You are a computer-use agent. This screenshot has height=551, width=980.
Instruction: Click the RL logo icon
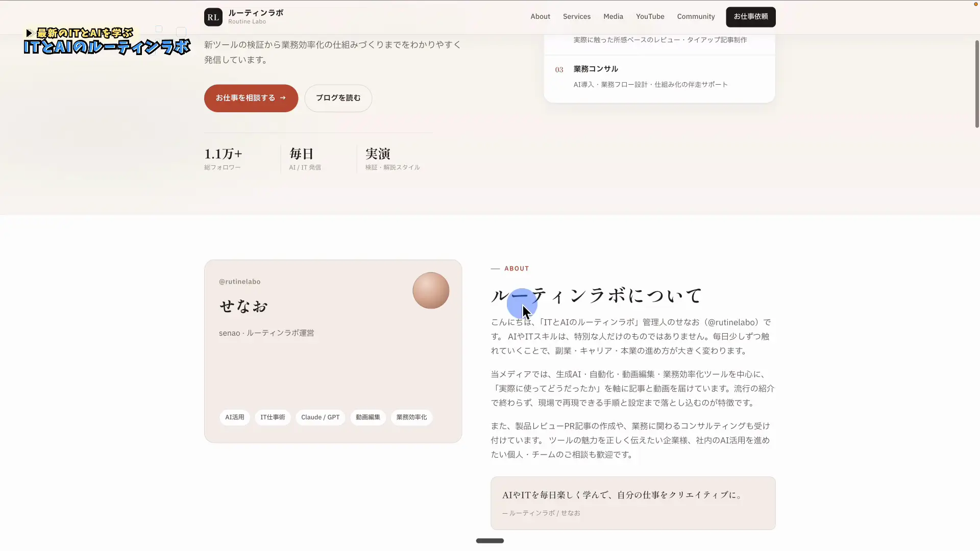[x=213, y=17]
